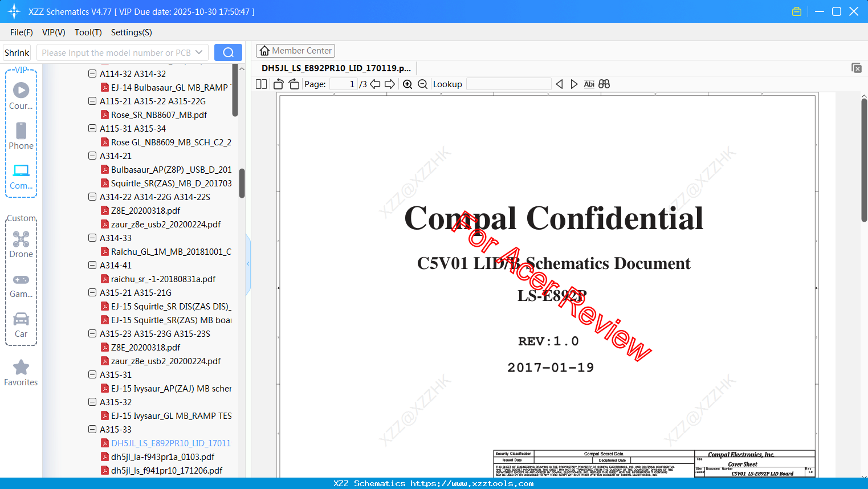
Task: Collapse the A314-33 tree node
Action: 92,238
